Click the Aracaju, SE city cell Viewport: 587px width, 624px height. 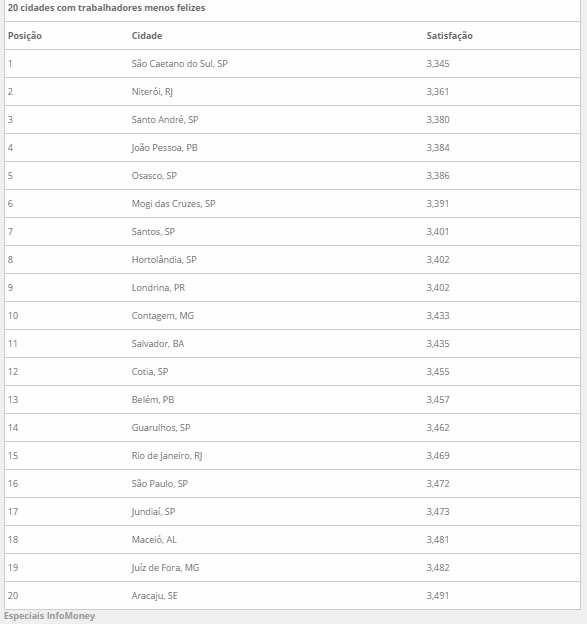[154, 596]
